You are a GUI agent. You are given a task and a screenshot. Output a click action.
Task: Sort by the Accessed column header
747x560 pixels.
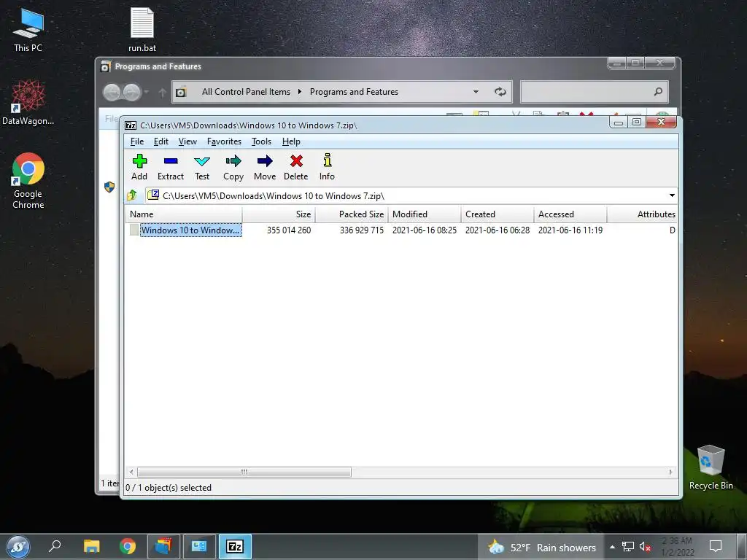point(570,214)
